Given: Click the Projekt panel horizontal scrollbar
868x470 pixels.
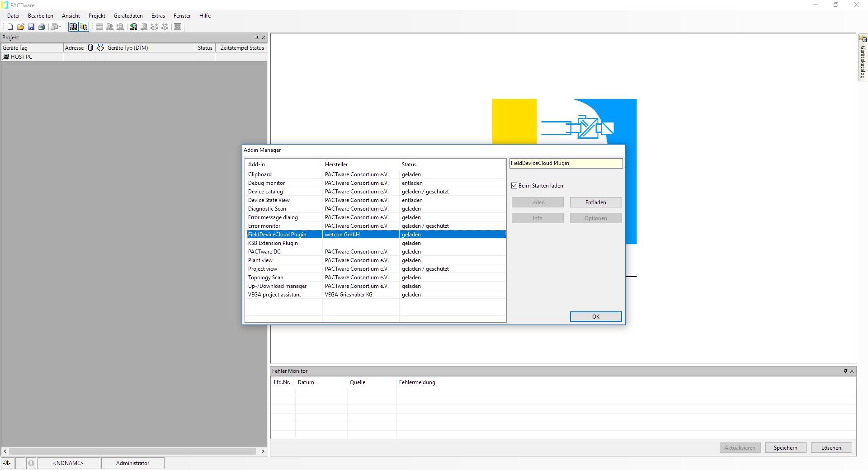Looking at the screenshot, I should click(132, 451).
